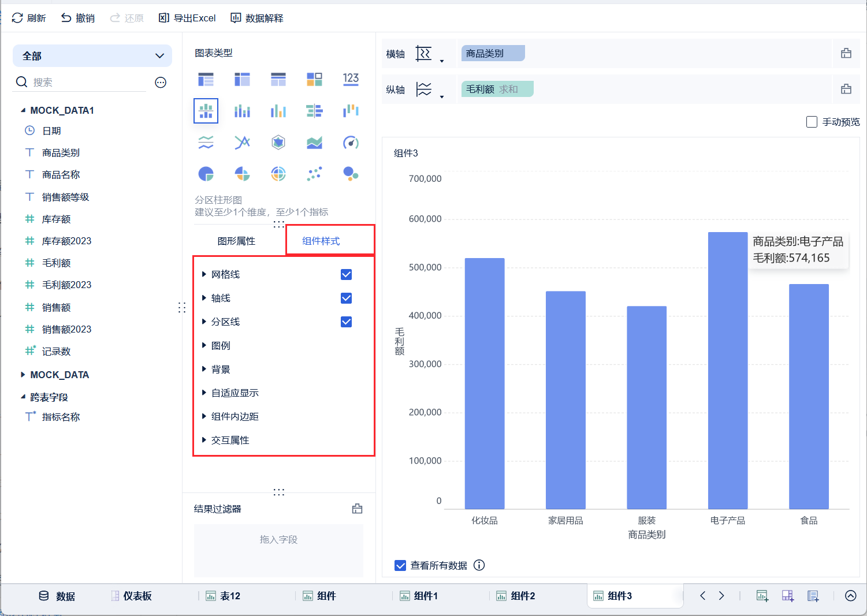Add a new dashboard
Screen dimensions: 867x616
(788, 596)
